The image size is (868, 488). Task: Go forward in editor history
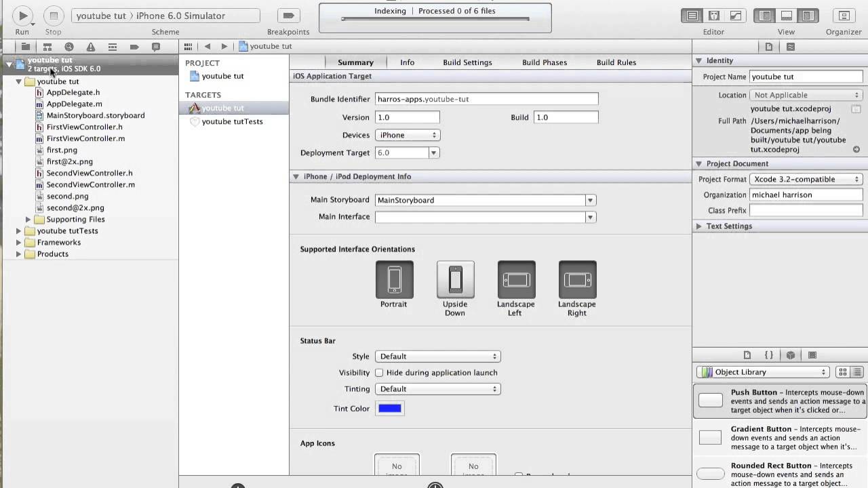(x=224, y=47)
